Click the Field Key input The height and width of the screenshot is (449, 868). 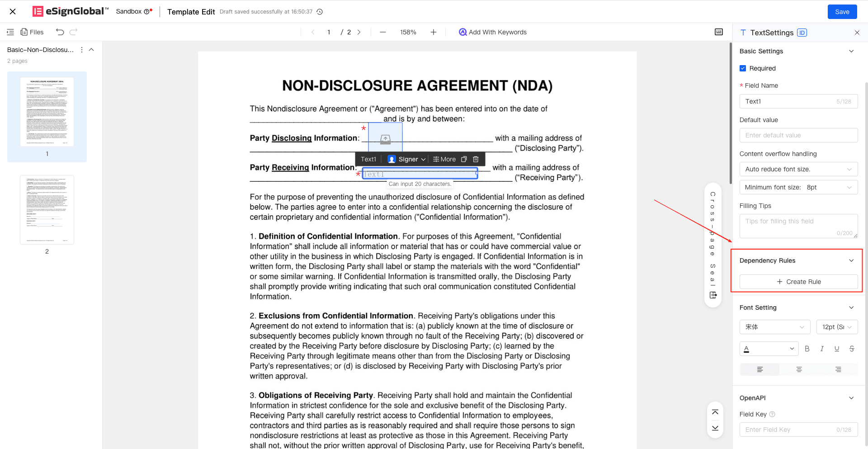798,430
